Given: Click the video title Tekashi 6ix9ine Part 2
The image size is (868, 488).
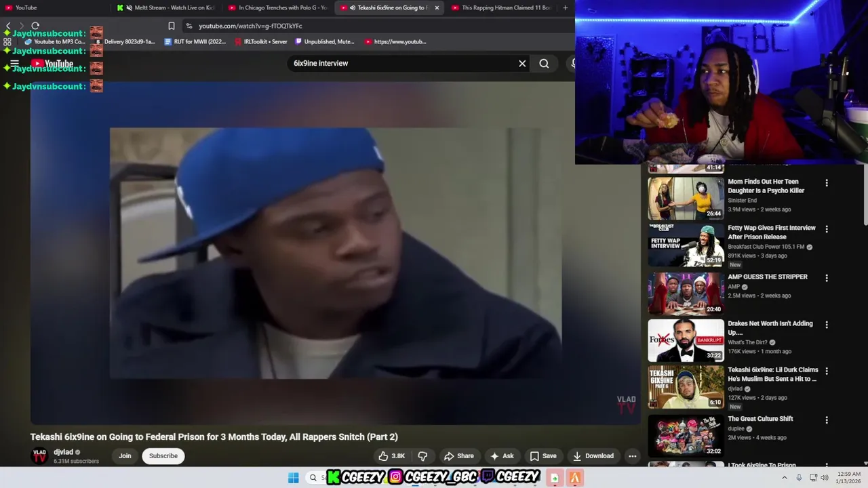Looking at the screenshot, I should 214,437.
